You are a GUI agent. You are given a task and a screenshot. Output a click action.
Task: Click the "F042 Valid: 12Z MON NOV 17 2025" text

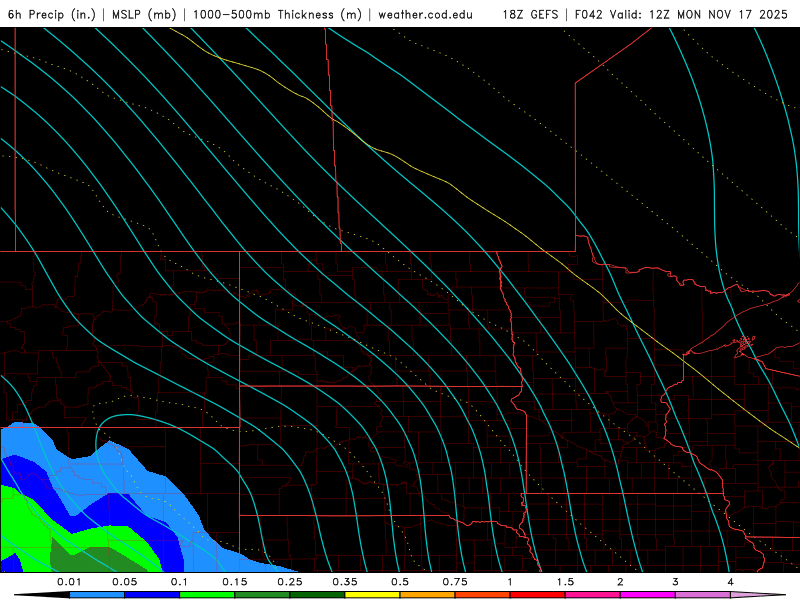pyautogui.click(x=681, y=14)
